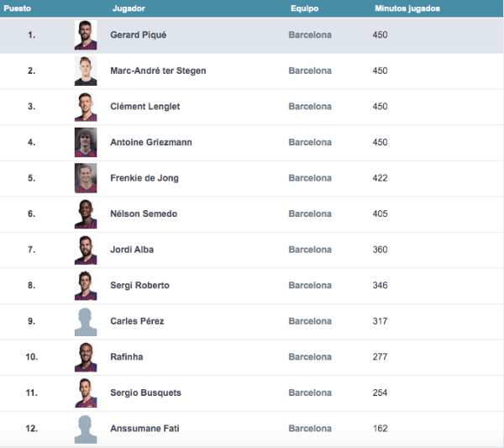Open Marc-André ter Stegen's photo thumbnail
Image resolution: width=504 pixels, height=448 pixels.
86,71
